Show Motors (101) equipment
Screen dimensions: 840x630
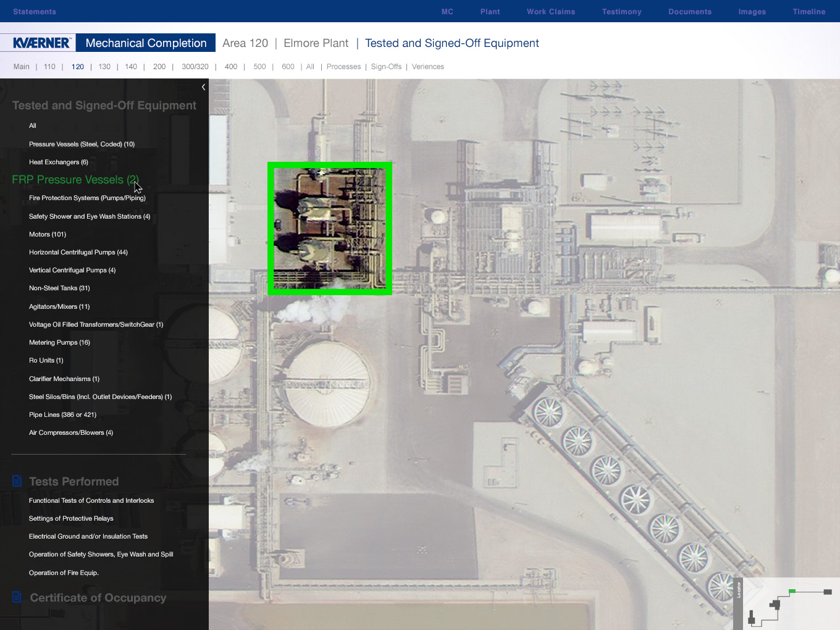[x=48, y=235]
